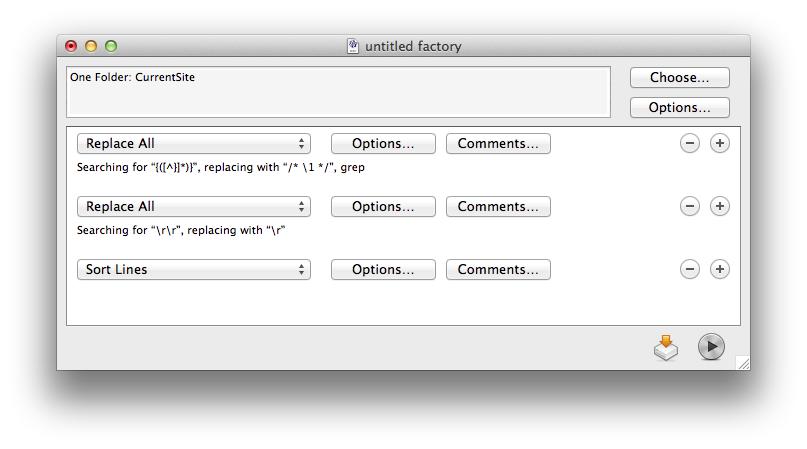The height and width of the screenshot is (449, 807).
Task: Open Options... for the CurrentSite folder
Action: [679, 108]
